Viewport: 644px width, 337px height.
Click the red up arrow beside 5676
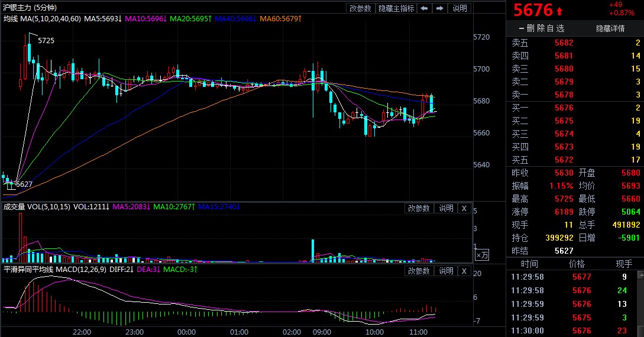click(x=559, y=11)
